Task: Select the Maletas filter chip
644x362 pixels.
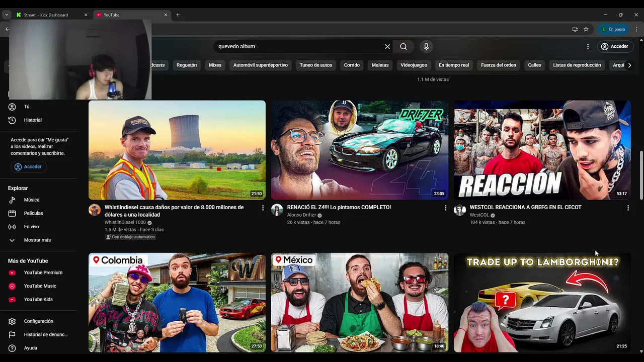Action: coord(380,65)
